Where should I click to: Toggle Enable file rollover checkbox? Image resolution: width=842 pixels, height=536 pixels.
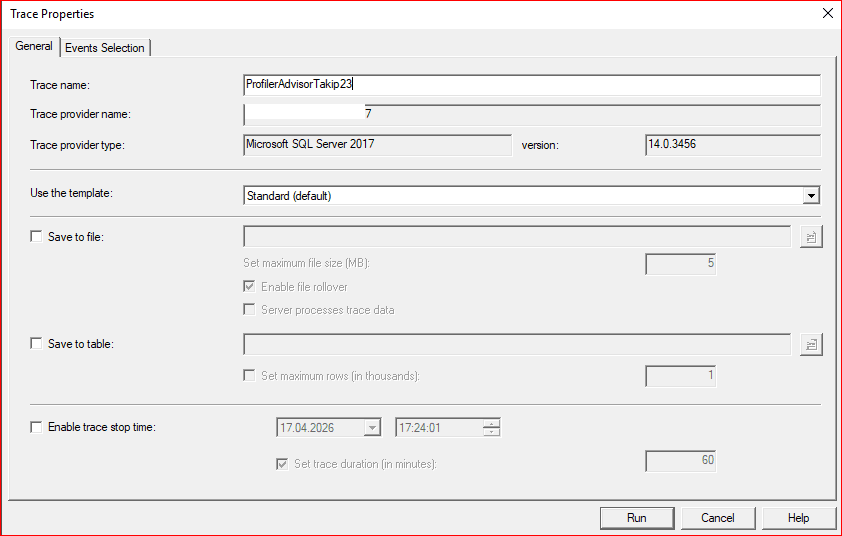pyautogui.click(x=250, y=287)
